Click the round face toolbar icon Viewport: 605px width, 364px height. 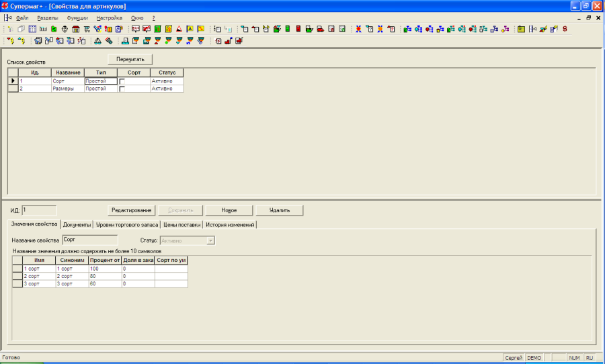coord(65,29)
